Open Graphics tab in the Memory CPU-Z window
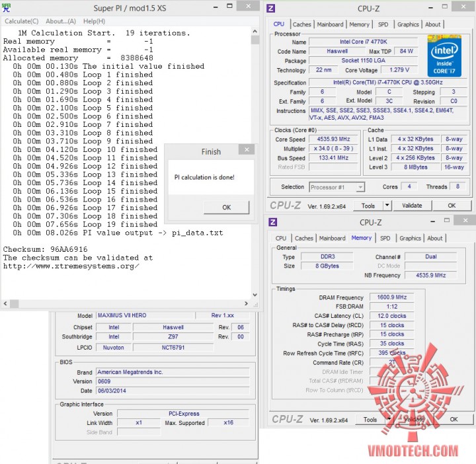This screenshot has width=476, height=464. pyautogui.click(x=410, y=238)
